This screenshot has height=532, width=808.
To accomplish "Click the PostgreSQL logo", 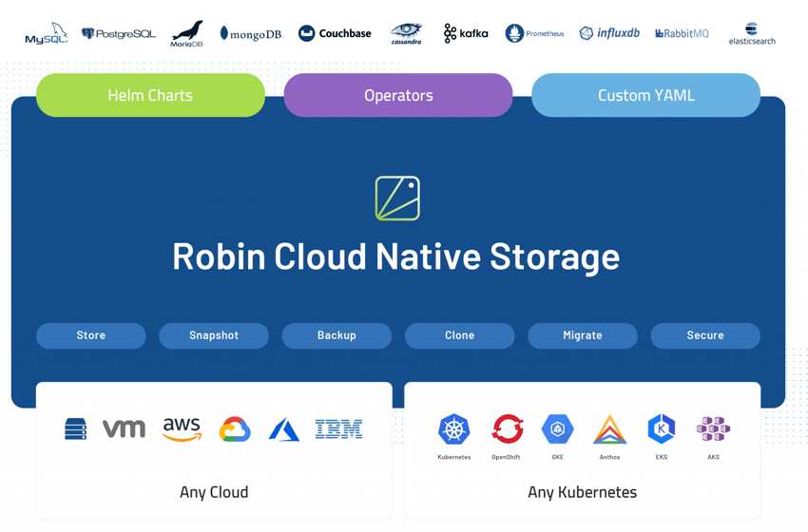I will [x=119, y=34].
